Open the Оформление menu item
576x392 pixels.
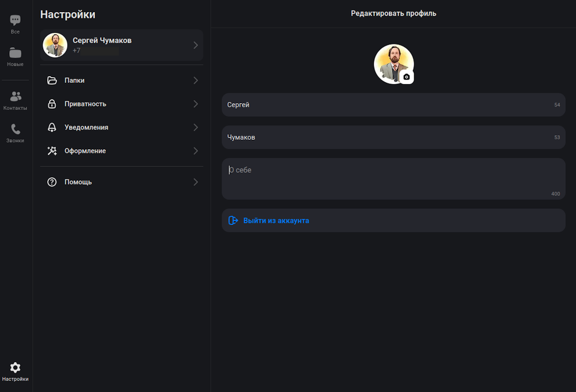[85, 151]
